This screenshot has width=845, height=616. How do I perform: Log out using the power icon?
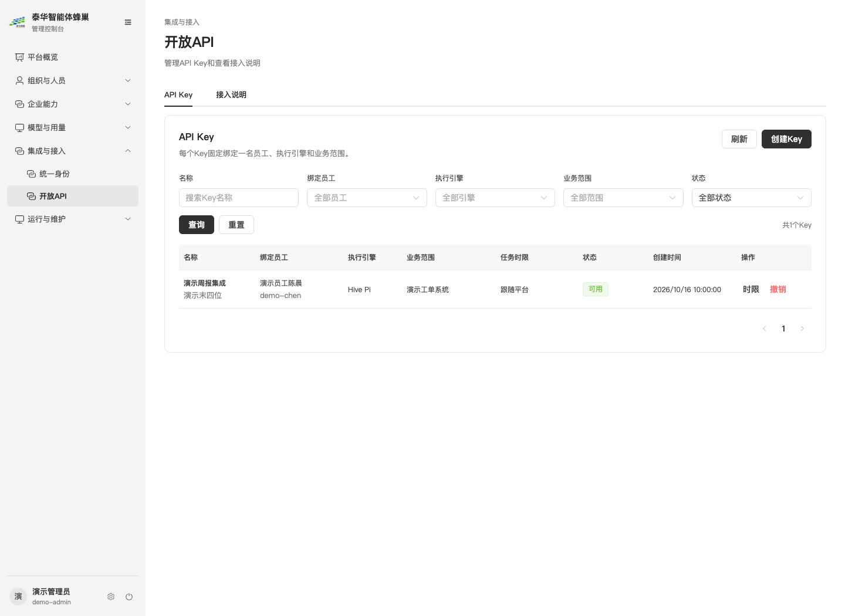tap(129, 597)
